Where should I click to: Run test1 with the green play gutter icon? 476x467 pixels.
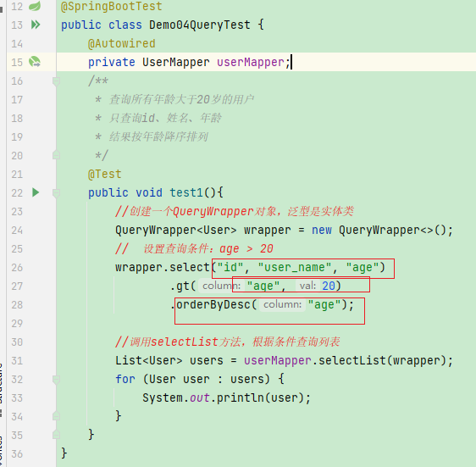pyautogui.click(x=36, y=192)
